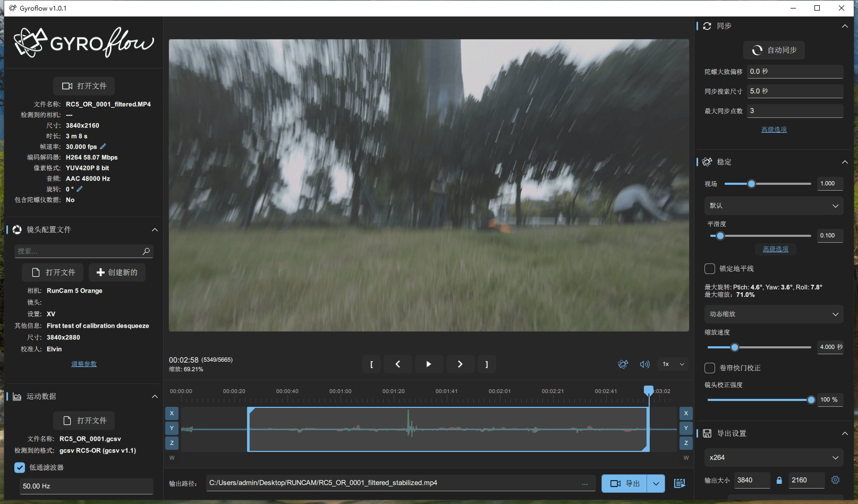This screenshot has height=504, width=858.
Task: Open the dynamic zoom dropdown
Action: 774,314
